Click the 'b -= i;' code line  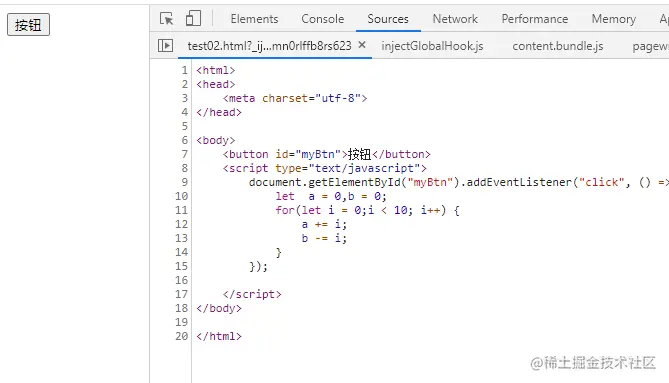(324, 238)
